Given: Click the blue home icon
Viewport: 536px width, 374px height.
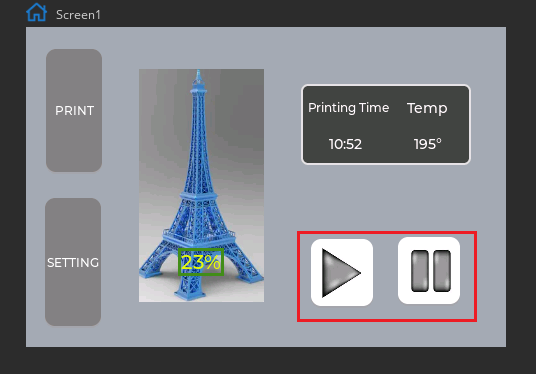Looking at the screenshot, I should click(37, 12).
